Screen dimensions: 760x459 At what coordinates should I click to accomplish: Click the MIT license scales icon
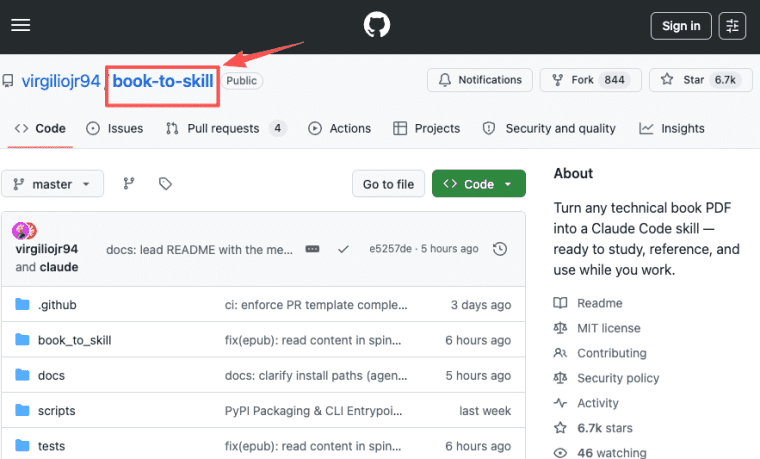coord(560,328)
